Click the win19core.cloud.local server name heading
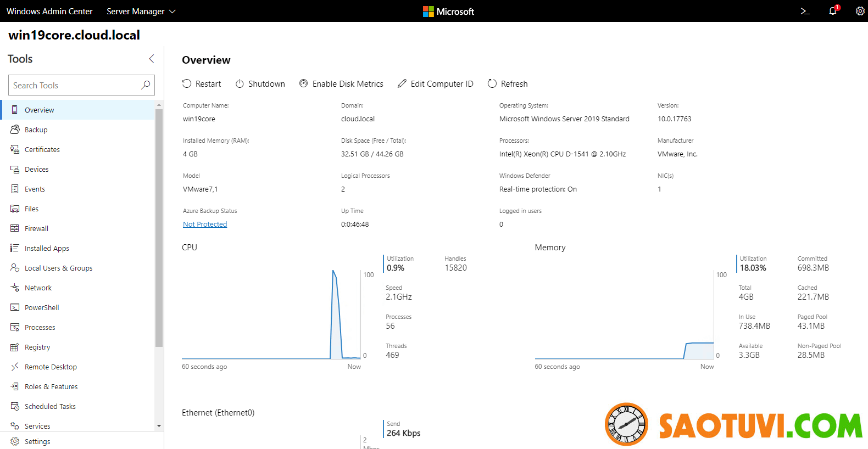Image resolution: width=868 pixels, height=449 pixels. coord(74,35)
